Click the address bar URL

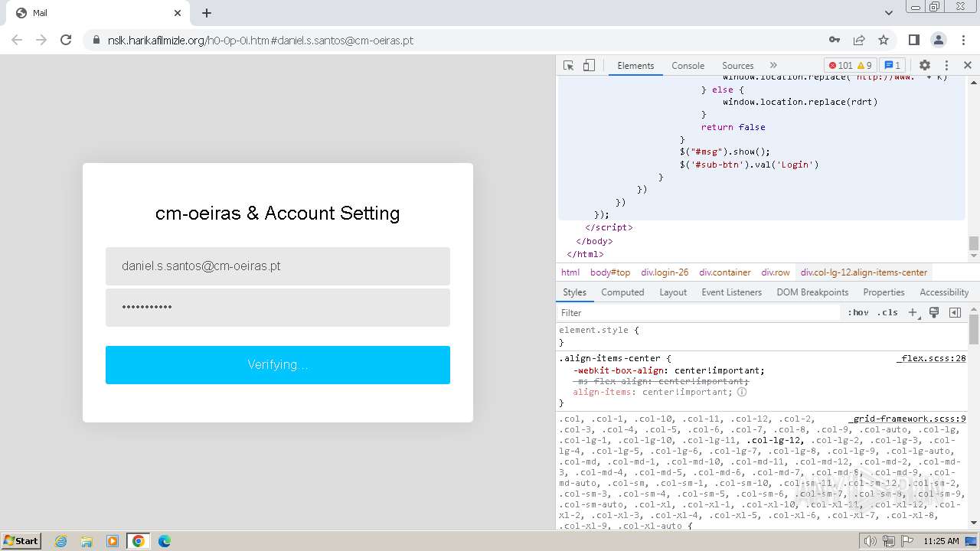260,40
